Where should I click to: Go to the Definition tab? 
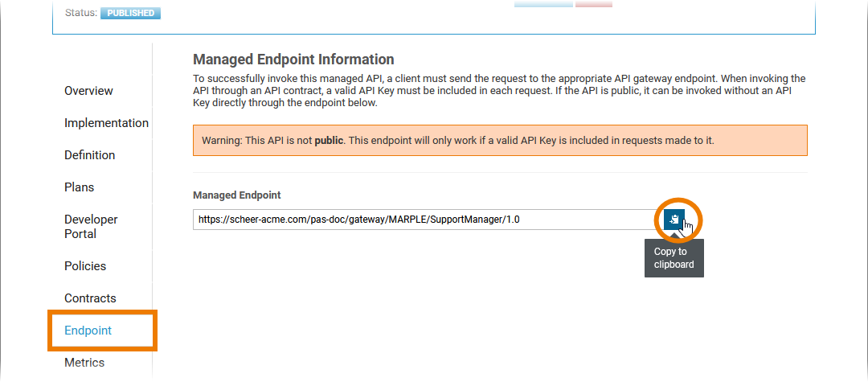90,155
